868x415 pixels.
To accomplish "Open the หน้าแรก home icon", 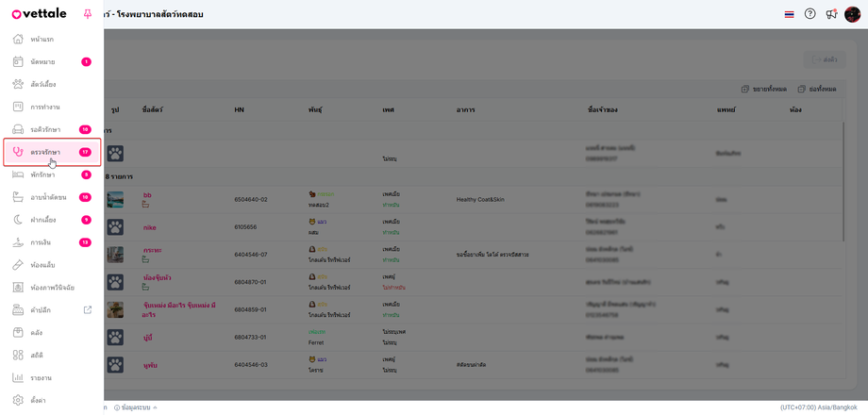I will 18,40.
